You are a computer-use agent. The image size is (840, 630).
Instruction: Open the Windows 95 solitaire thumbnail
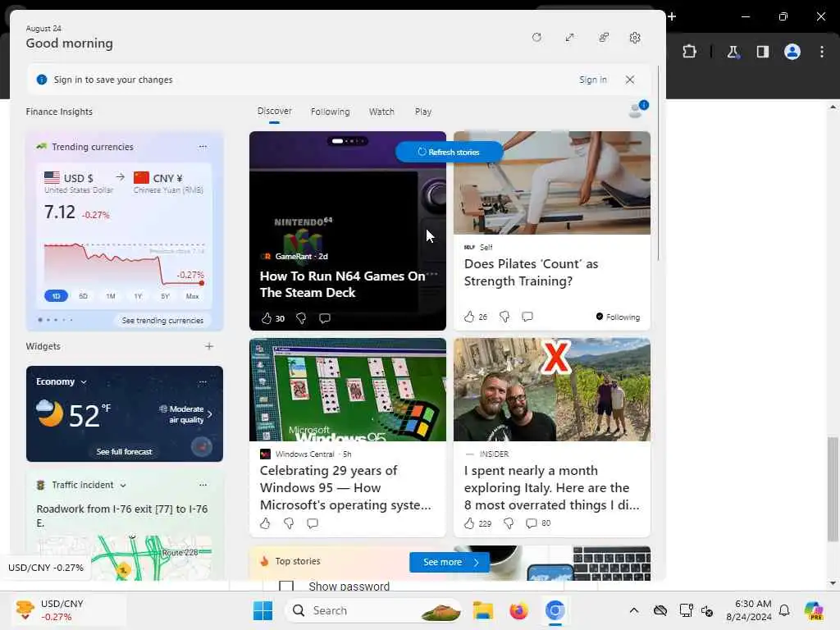[348, 390]
